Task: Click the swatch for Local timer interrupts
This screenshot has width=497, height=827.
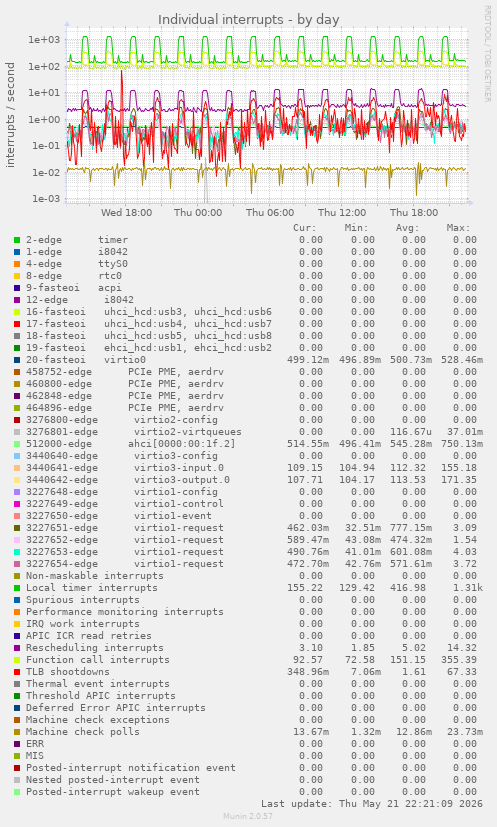Action: pos(17,588)
